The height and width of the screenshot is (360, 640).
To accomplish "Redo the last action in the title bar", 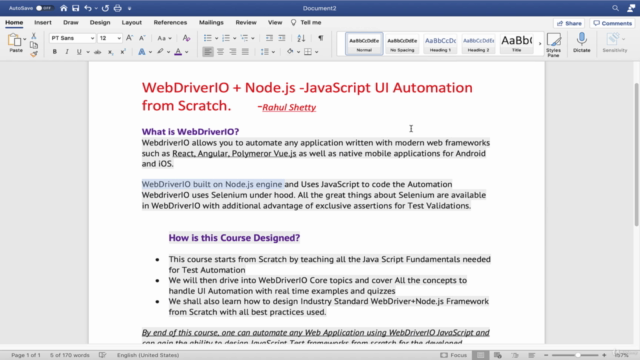I will click(x=105, y=8).
